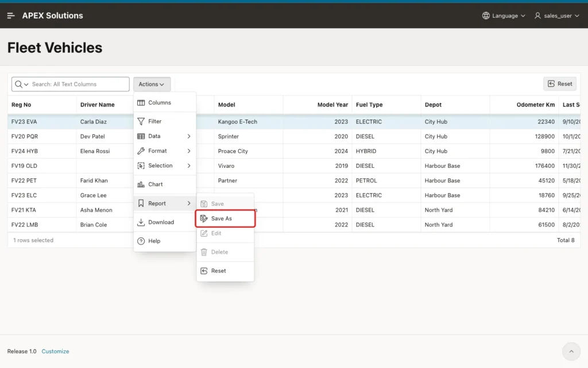Click the globe Language icon
588x368 pixels.
(486, 16)
